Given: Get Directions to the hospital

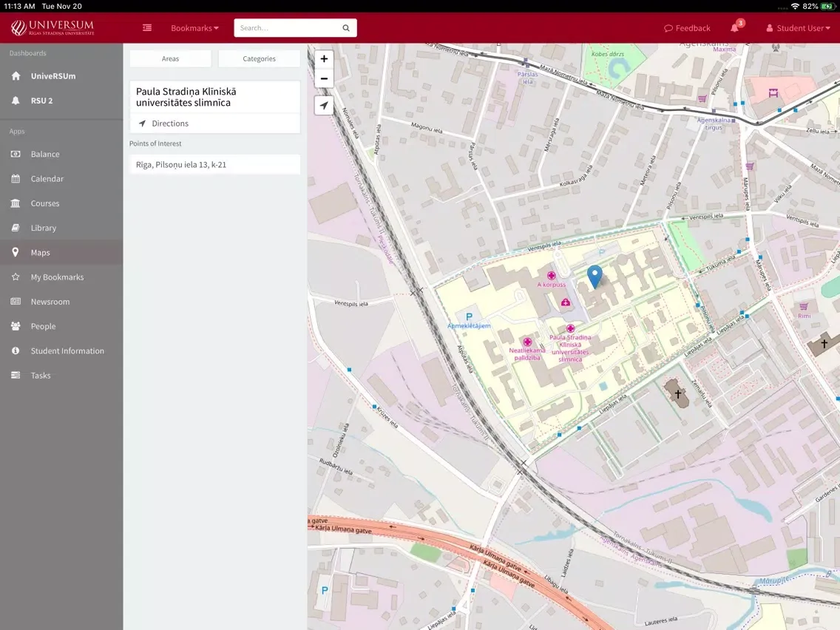Looking at the screenshot, I should pyautogui.click(x=215, y=123).
